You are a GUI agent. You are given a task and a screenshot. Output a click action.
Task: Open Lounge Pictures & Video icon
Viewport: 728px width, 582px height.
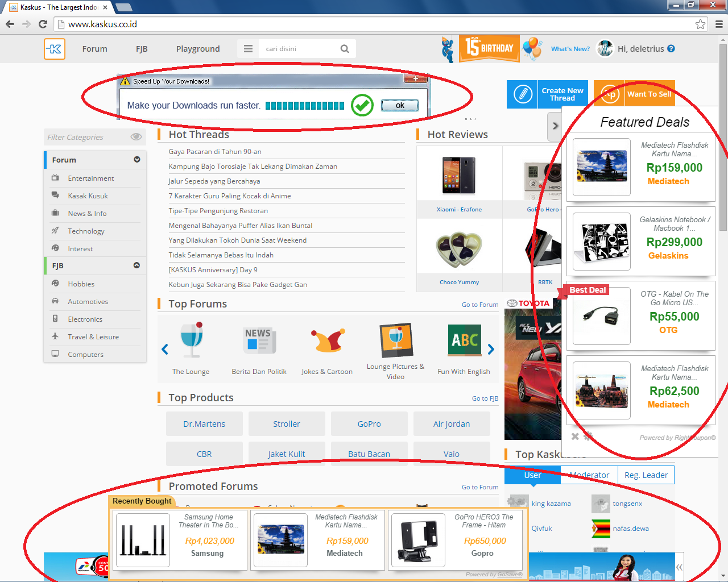coord(396,340)
